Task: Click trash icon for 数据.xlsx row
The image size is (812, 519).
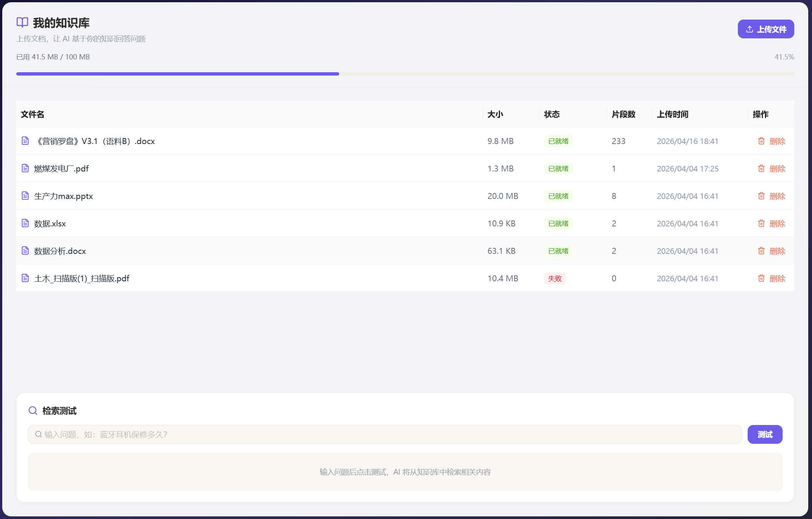Action: (x=761, y=223)
